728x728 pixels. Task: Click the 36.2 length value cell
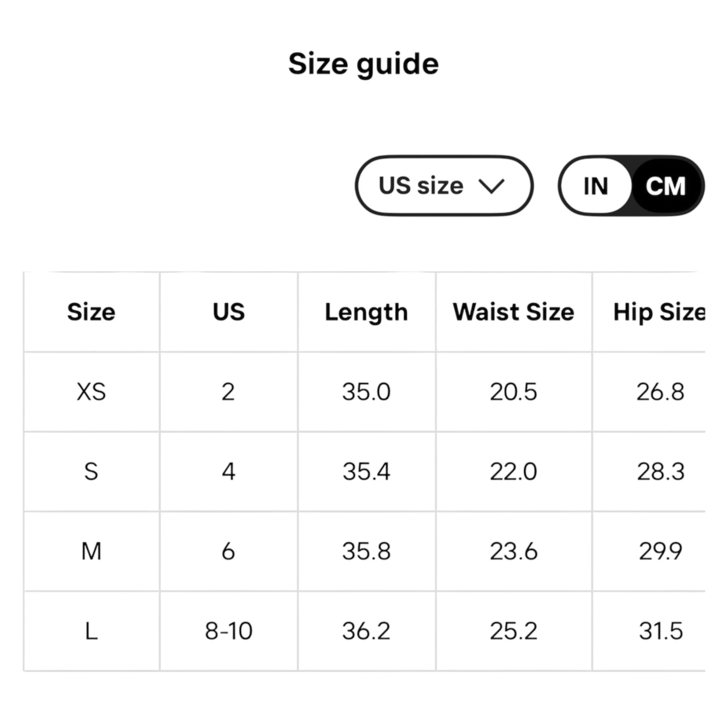[x=366, y=631]
